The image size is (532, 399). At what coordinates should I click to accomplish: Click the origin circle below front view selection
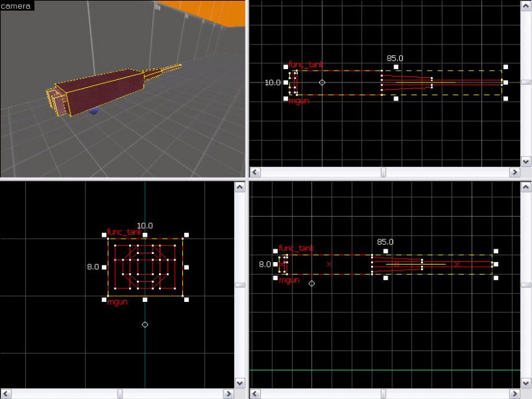145,325
